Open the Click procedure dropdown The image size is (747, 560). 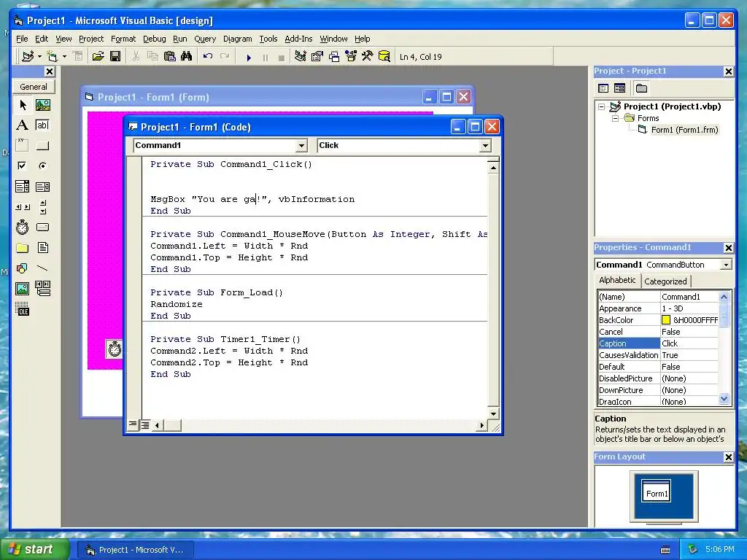485,146
